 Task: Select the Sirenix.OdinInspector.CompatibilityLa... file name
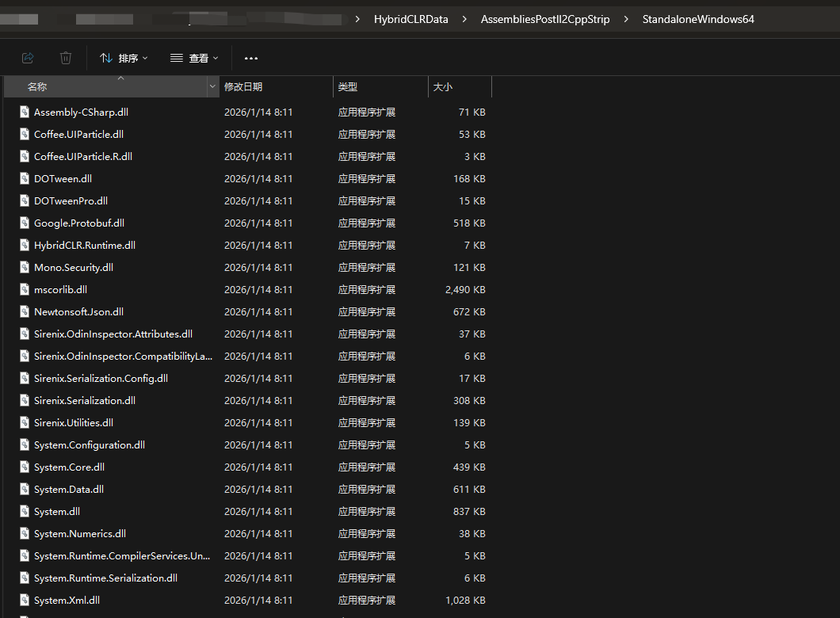coord(123,356)
